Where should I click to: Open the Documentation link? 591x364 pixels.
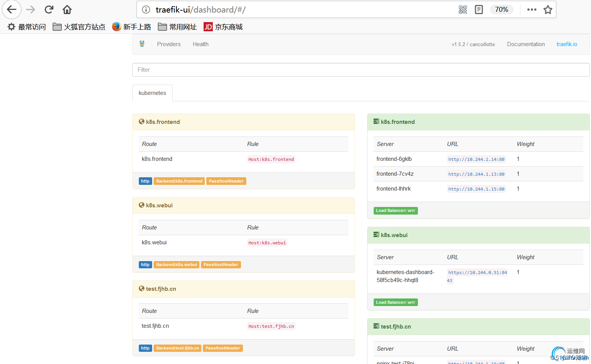[526, 44]
